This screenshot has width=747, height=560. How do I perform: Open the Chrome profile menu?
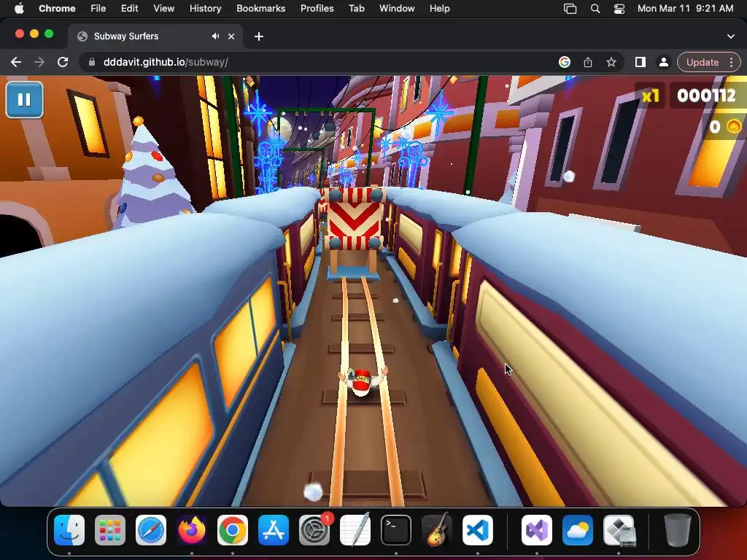(x=663, y=63)
